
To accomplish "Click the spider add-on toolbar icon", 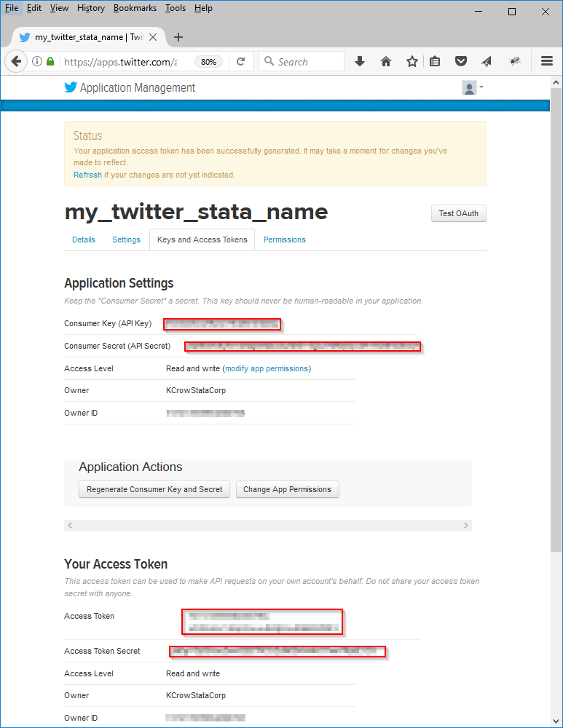I will click(515, 61).
